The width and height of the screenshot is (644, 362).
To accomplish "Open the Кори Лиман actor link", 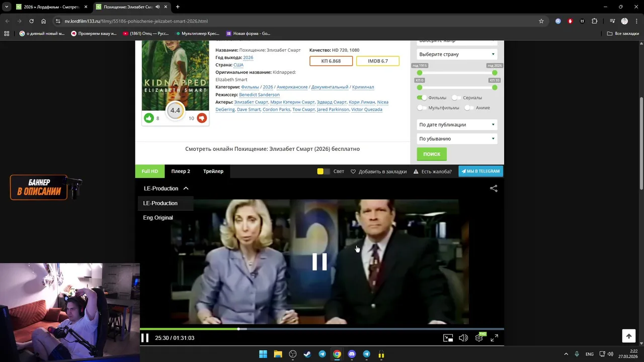I will pyautogui.click(x=362, y=102).
